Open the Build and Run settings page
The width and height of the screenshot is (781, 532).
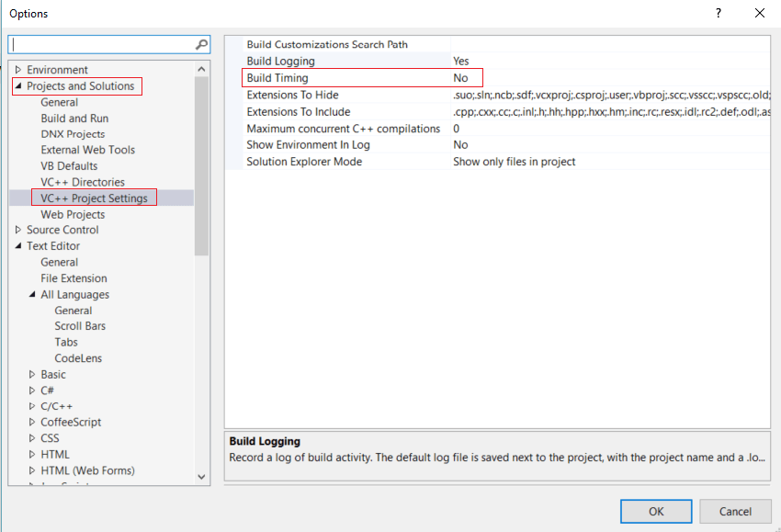point(74,119)
